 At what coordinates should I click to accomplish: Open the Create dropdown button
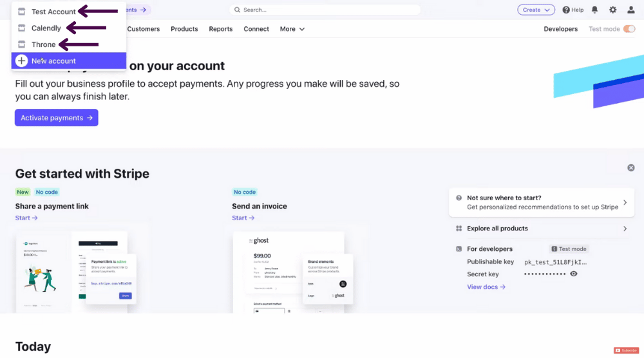(536, 10)
